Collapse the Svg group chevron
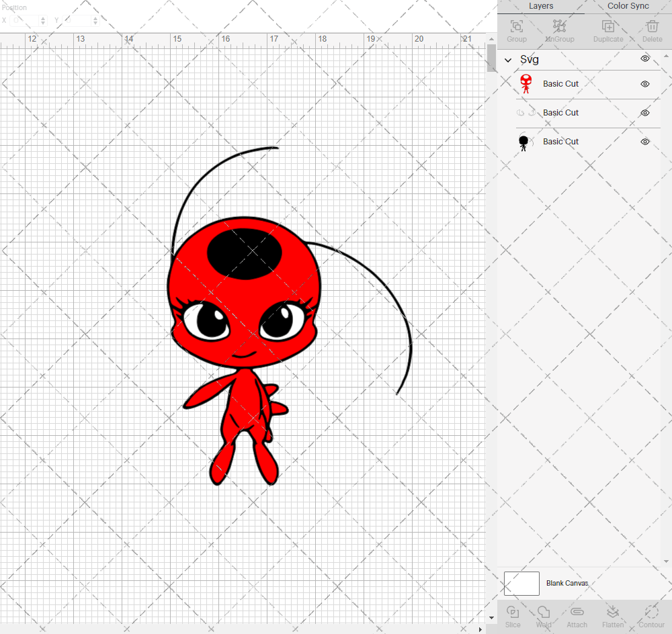Screen dimensions: 672x634 (x=508, y=60)
